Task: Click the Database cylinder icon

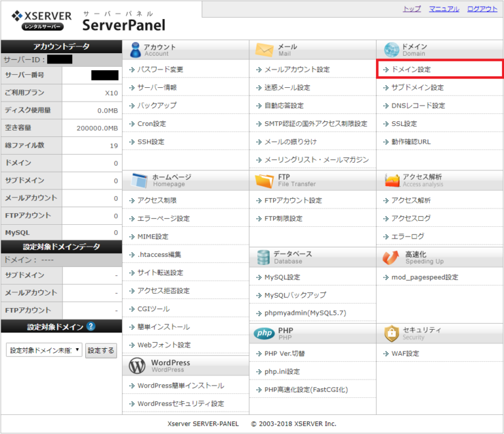Action: [264, 257]
